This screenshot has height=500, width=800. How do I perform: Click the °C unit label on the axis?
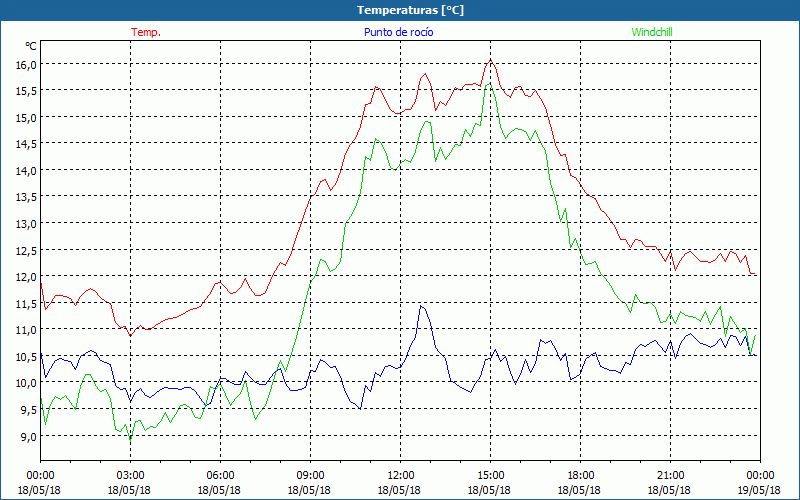coord(31,46)
